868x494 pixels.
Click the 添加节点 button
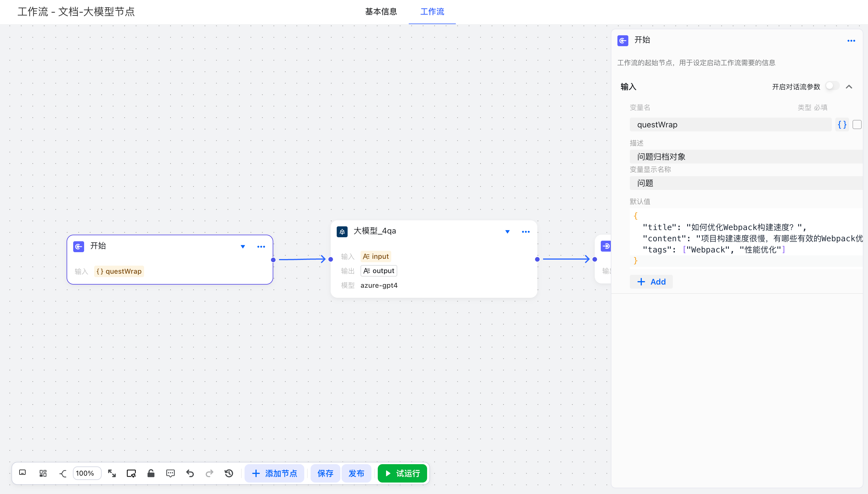(x=274, y=473)
